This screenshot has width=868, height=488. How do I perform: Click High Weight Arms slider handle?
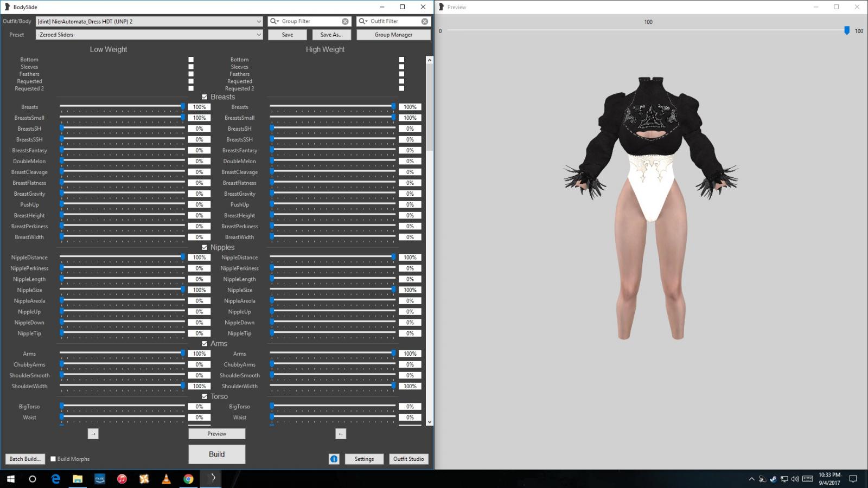[x=393, y=353]
